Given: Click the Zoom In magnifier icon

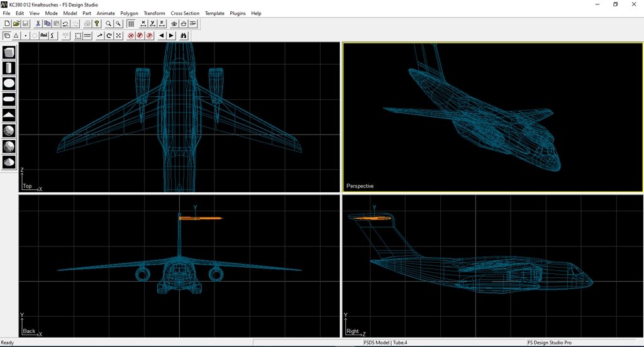Looking at the screenshot, I should pos(109,23).
